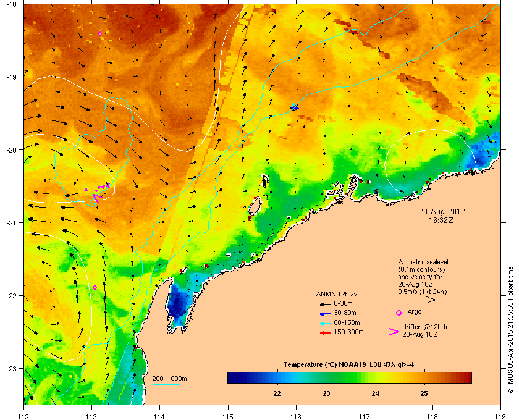The image size is (519, 420).
Task: Click the longitude axis label '119'
Action: click(x=500, y=416)
